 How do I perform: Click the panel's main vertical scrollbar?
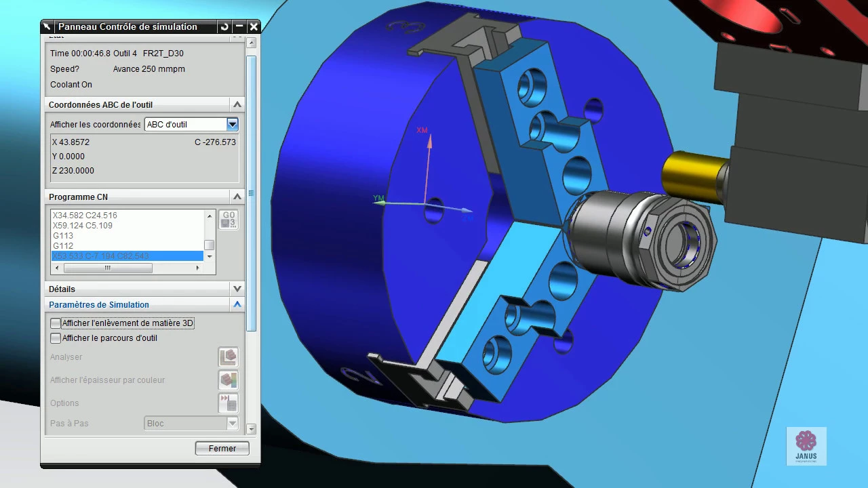[252, 193]
